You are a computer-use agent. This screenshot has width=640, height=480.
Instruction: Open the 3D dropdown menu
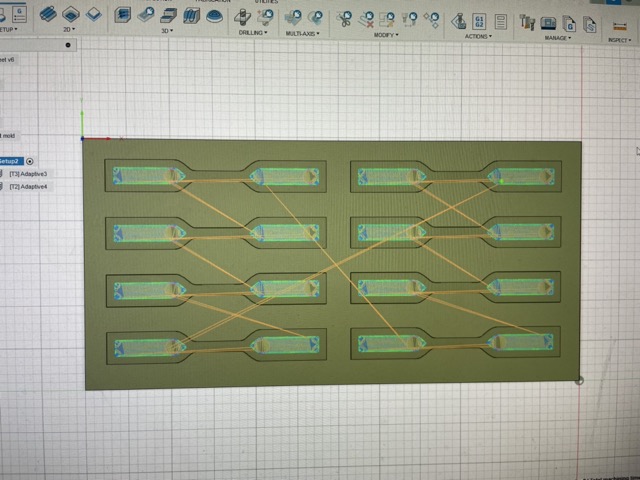167,31
